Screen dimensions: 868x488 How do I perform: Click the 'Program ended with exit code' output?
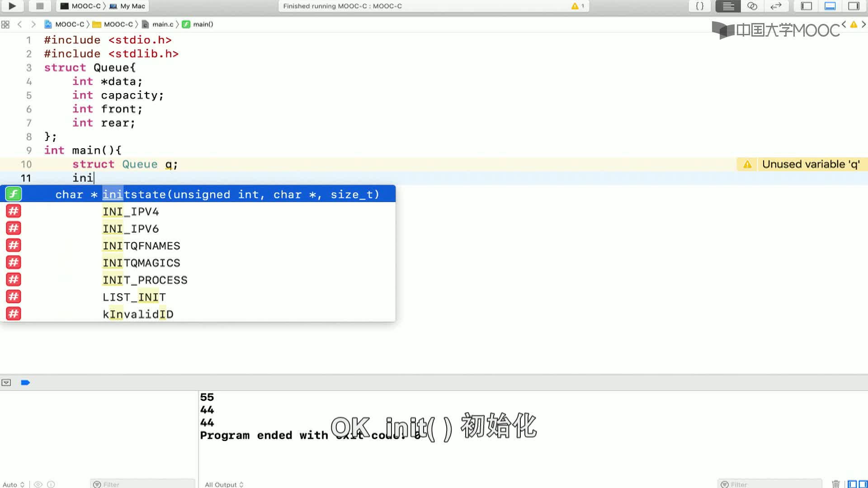[310, 435]
